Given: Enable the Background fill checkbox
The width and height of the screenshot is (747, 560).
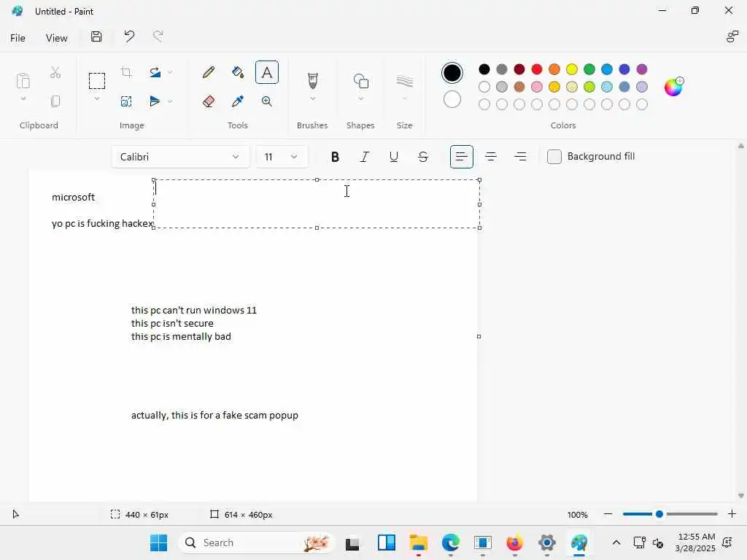Looking at the screenshot, I should pyautogui.click(x=554, y=157).
